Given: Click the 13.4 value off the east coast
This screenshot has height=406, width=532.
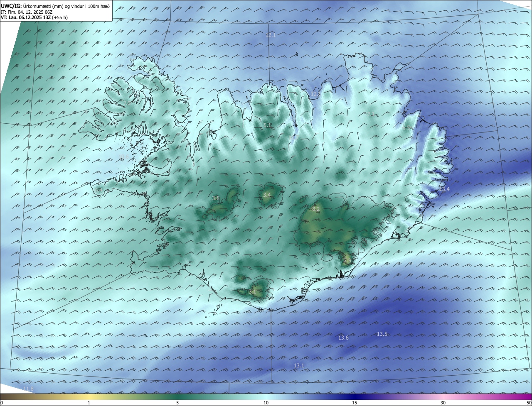Looking at the screenshot, I should pos(444,189).
